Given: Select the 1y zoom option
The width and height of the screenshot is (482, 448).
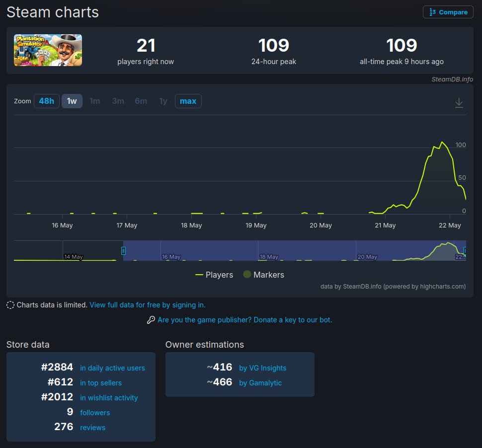Looking at the screenshot, I should [163, 101].
